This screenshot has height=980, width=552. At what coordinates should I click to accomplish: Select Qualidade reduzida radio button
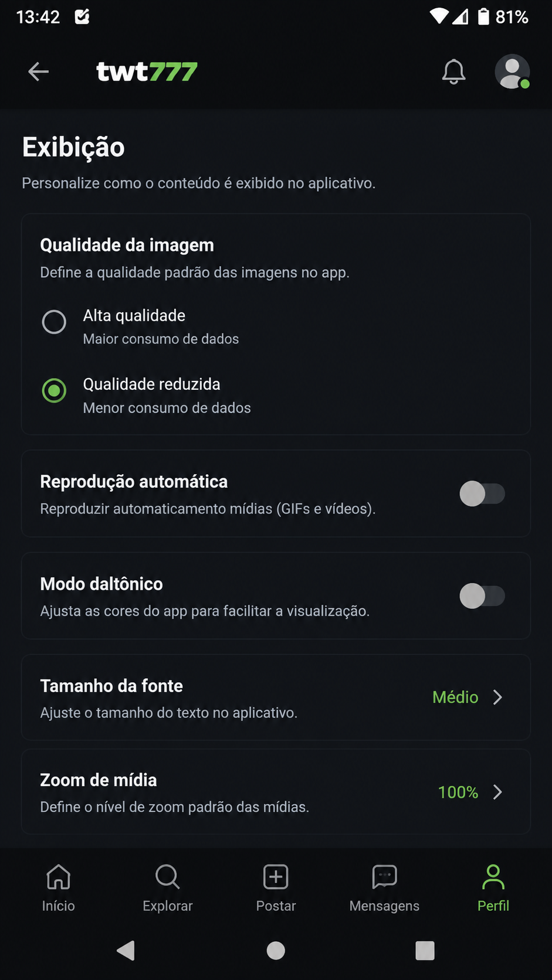54,390
